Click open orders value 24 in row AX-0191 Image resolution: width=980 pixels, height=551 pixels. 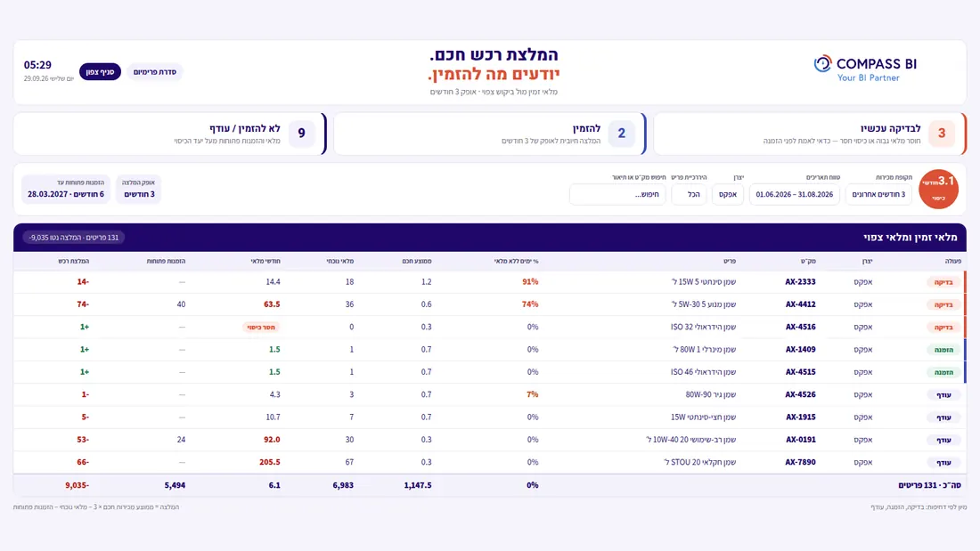point(181,439)
